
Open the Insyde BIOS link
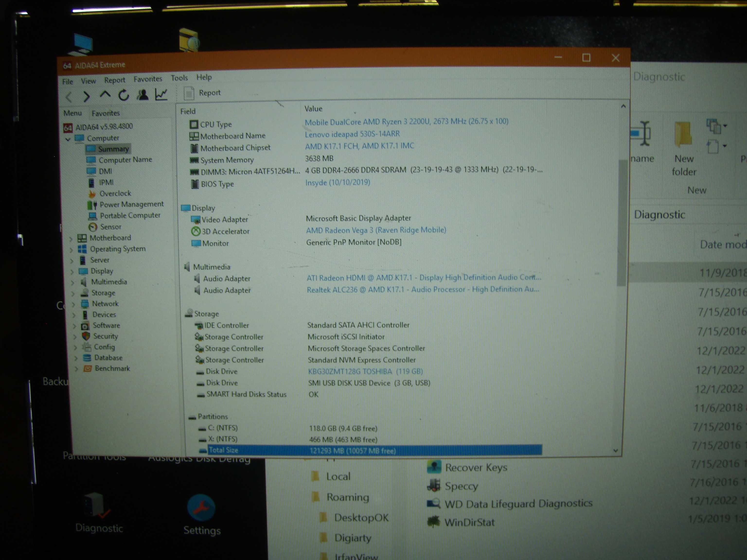pos(338,183)
